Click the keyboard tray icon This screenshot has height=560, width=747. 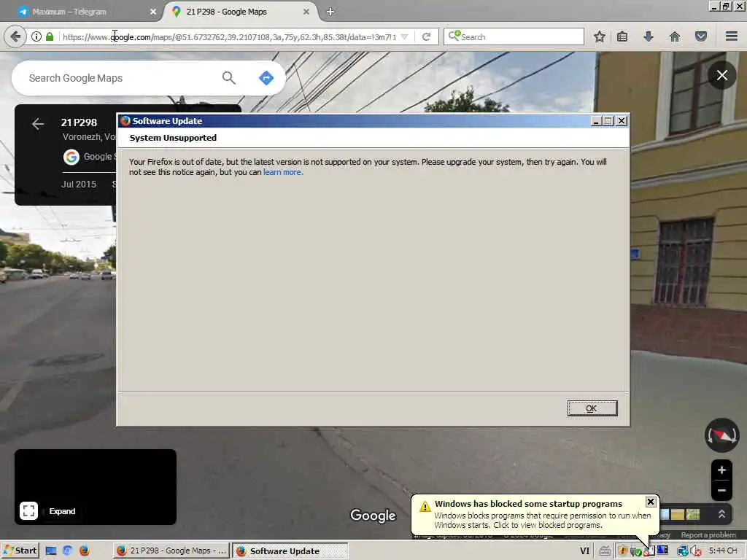point(605,551)
